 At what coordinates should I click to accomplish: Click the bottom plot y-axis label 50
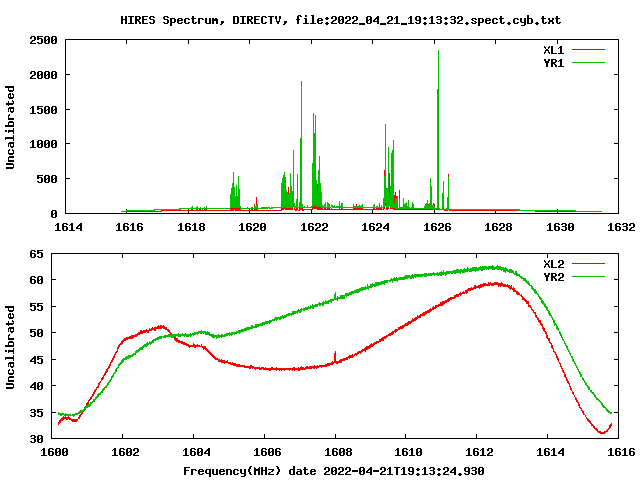36,333
